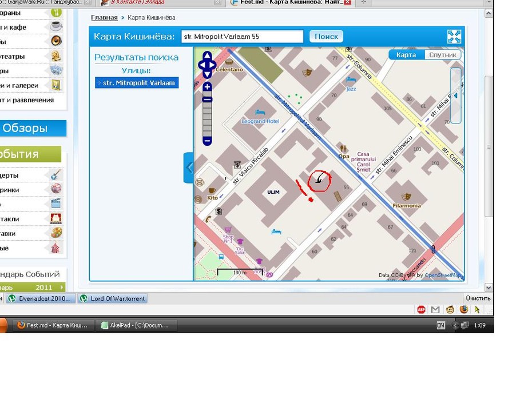Click the yellow cursor status bar icon
The image size is (532, 399).
click(x=478, y=309)
